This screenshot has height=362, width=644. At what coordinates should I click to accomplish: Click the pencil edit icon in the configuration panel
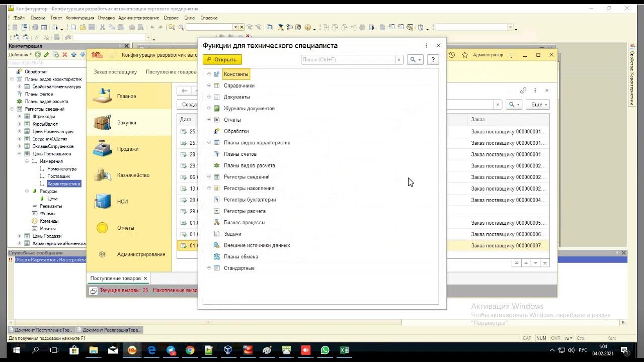(x=47, y=54)
